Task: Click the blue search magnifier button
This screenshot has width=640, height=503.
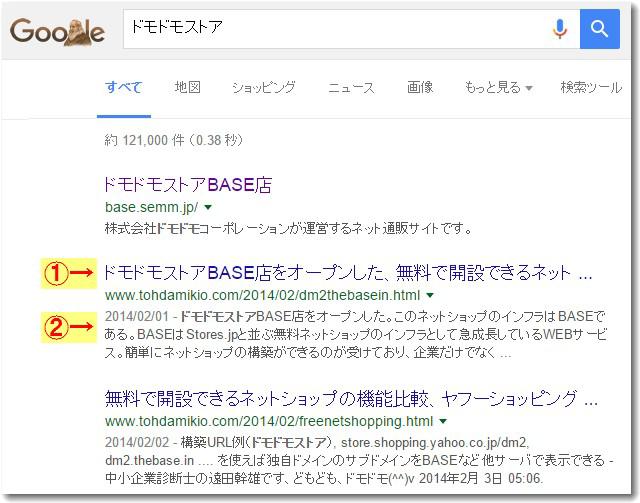Action: tap(600, 29)
